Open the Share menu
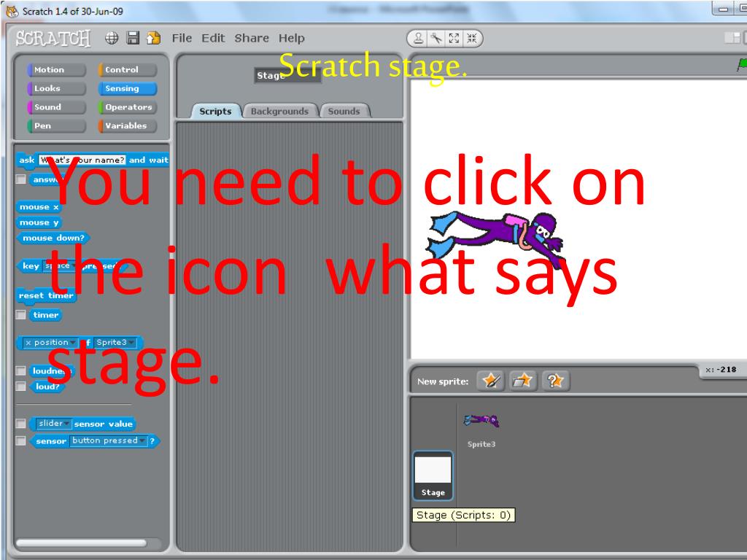This screenshot has width=747, height=560. pos(252,38)
